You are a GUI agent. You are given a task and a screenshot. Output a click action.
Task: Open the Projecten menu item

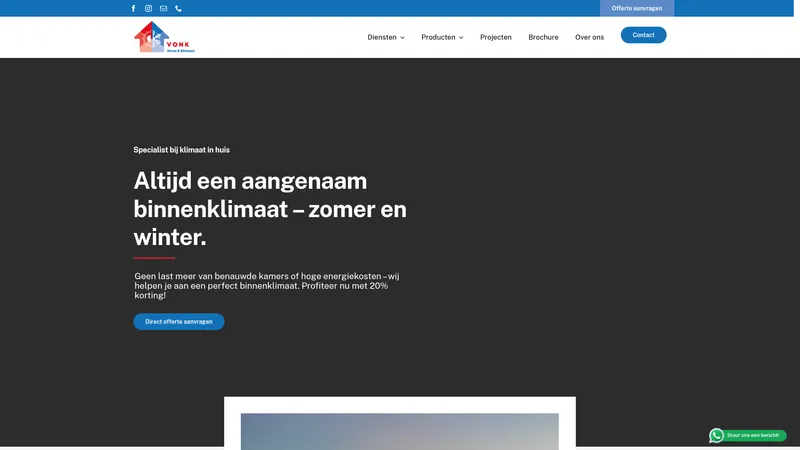495,37
